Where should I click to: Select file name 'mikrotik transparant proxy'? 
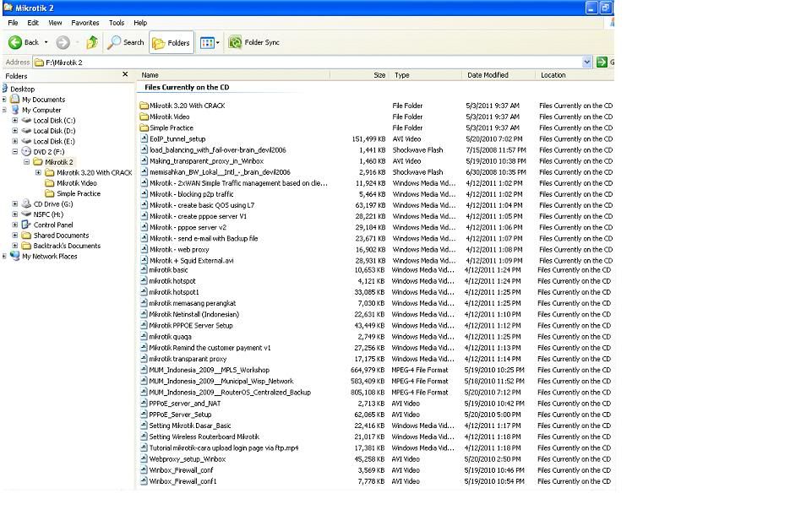coord(188,359)
